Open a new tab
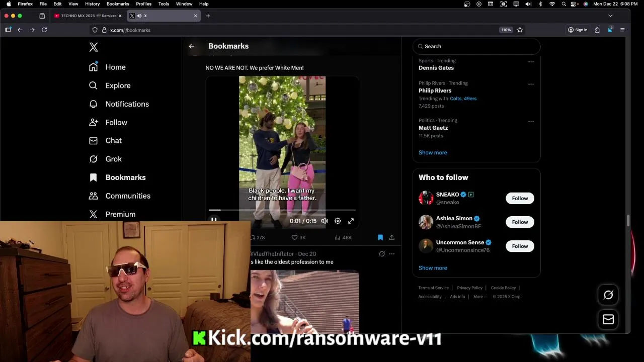The width and height of the screenshot is (644, 362). point(208,16)
